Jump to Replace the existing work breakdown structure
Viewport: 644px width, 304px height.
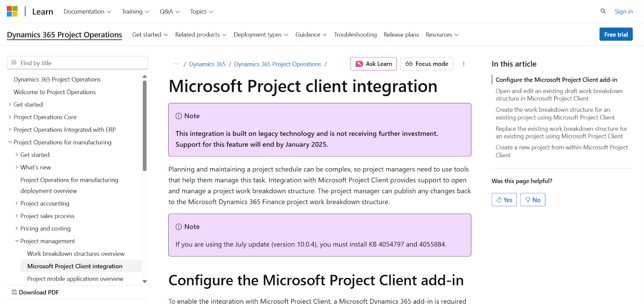[561, 133]
